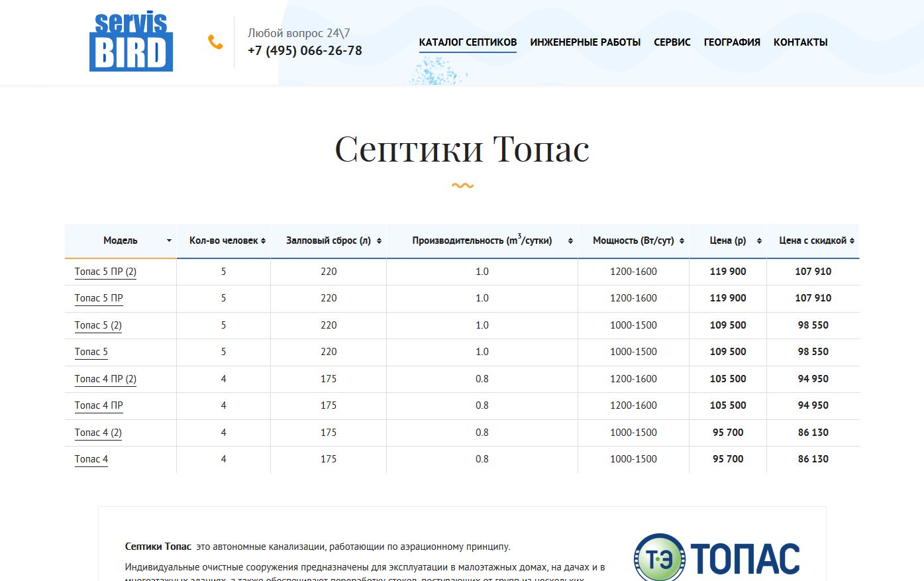Sort by Мощность (Вт/сут) arrows
The image size is (924, 581).
(682, 240)
